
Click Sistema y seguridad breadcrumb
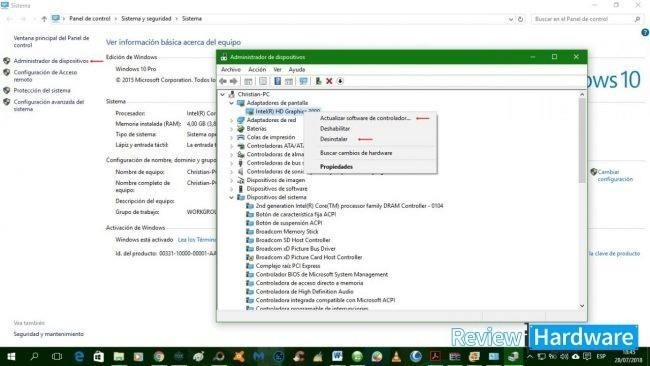(146, 19)
